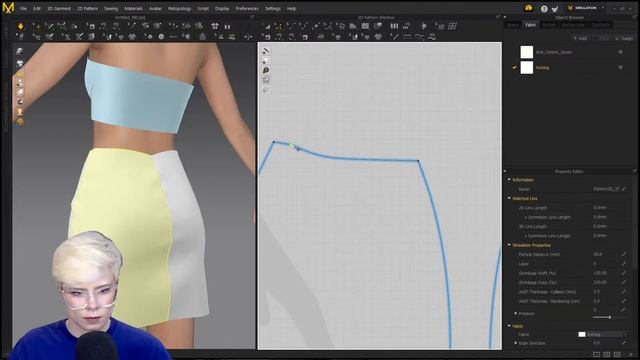
Task: Expand the Grain Direction property
Action: click(x=516, y=343)
